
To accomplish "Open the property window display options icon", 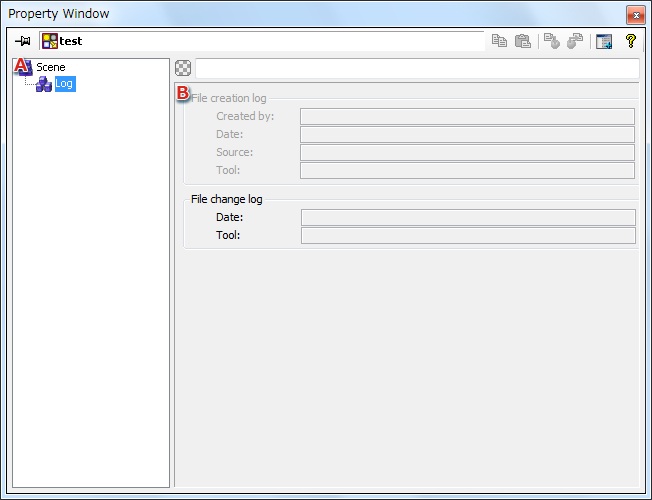I will (x=603, y=41).
